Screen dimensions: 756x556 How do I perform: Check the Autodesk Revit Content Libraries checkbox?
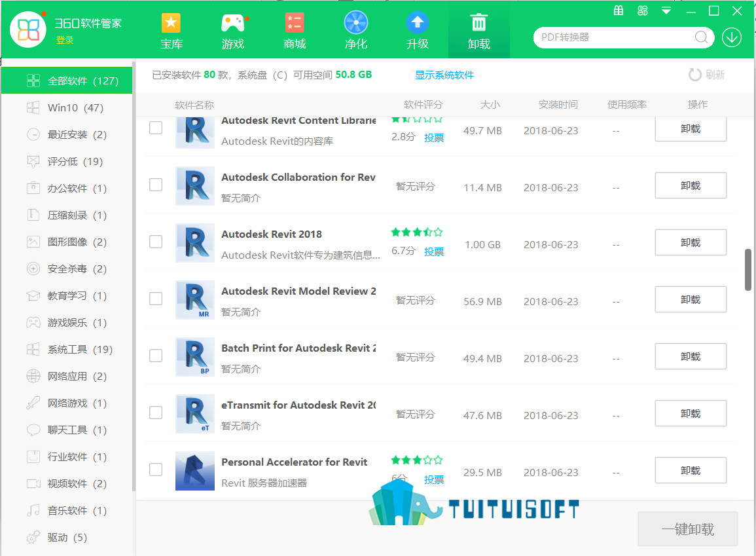click(156, 128)
